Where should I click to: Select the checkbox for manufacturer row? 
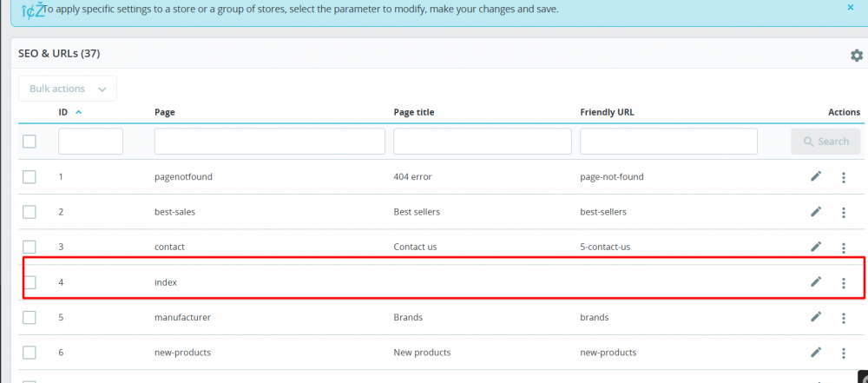click(x=30, y=318)
